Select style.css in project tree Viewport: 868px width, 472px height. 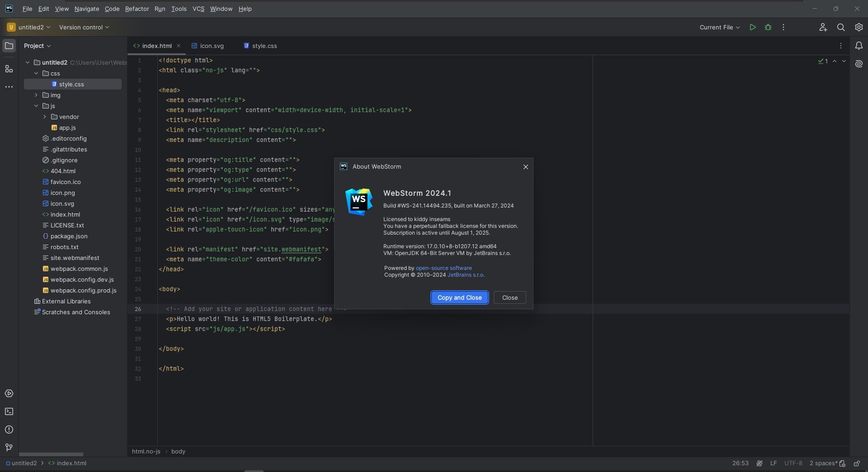click(x=73, y=84)
